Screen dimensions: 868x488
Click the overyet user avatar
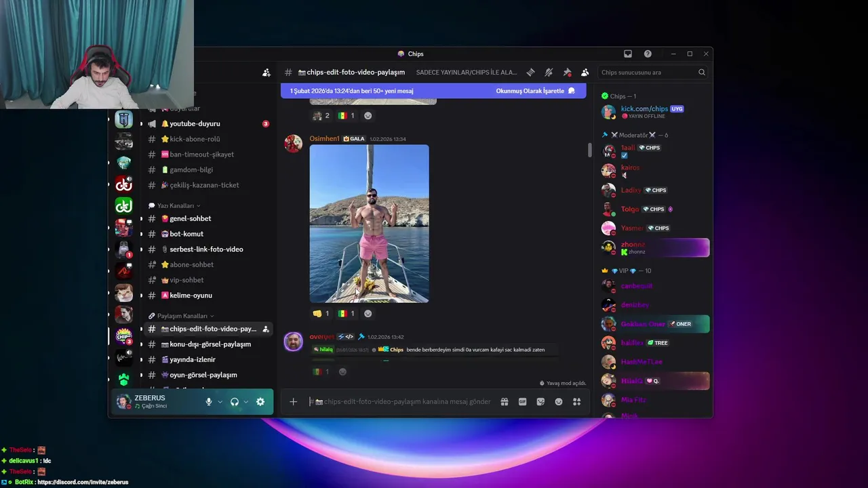pyautogui.click(x=294, y=341)
